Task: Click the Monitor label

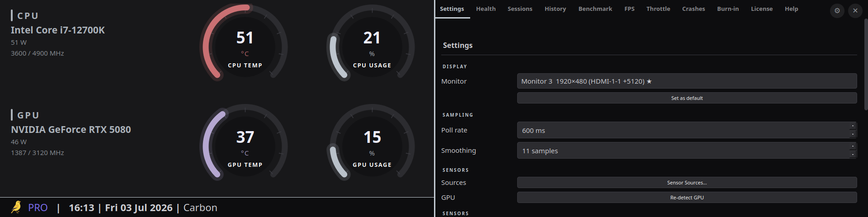Action: tap(454, 81)
